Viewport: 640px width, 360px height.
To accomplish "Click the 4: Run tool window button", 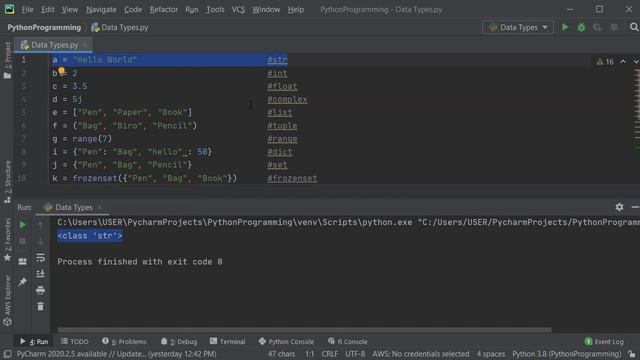I will [x=34, y=341].
